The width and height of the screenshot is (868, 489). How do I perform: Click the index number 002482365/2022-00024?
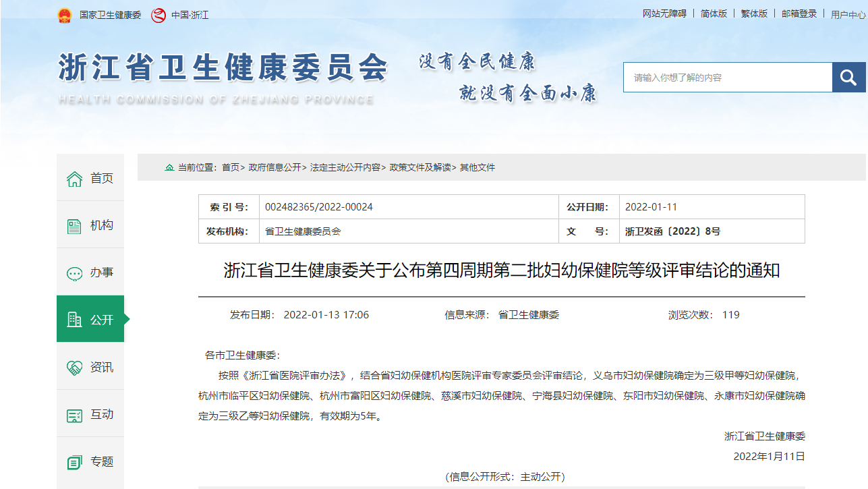coord(319,207)
